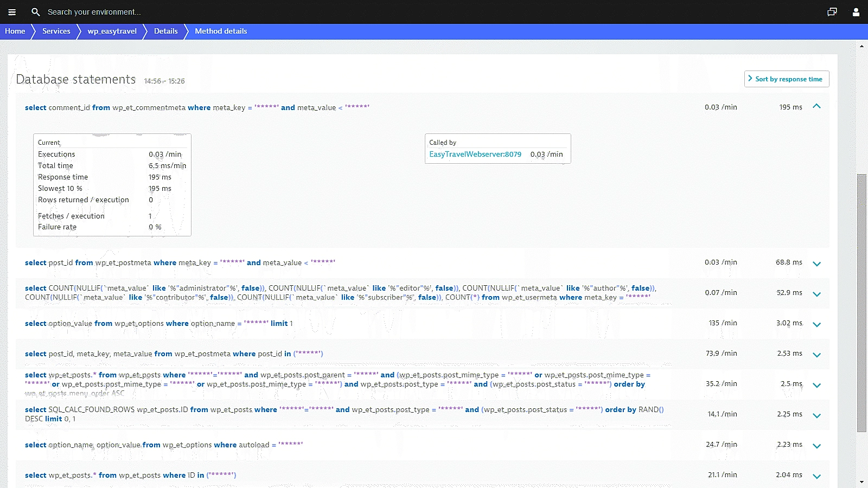Click the Failure rate label
Viewport: 868px width, 488px height.
(57, 227)
